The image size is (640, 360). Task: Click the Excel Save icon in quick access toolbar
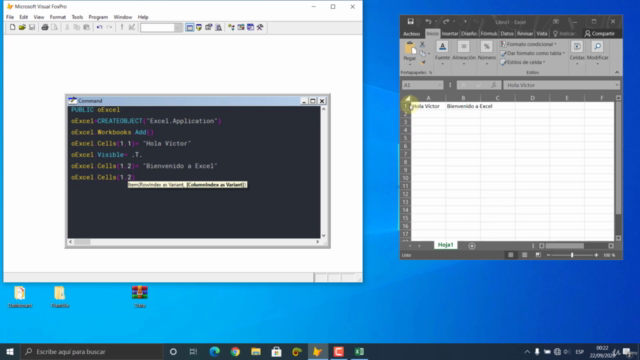coord(411,22)
